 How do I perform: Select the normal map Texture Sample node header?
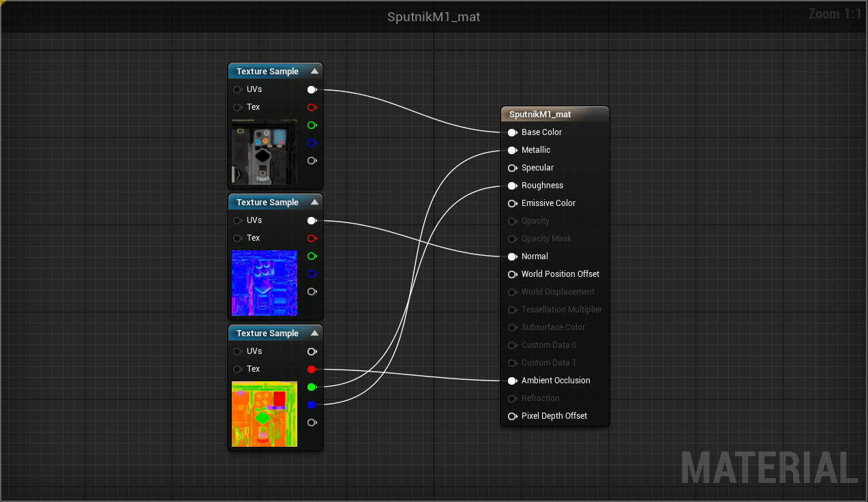click(275, 202)
